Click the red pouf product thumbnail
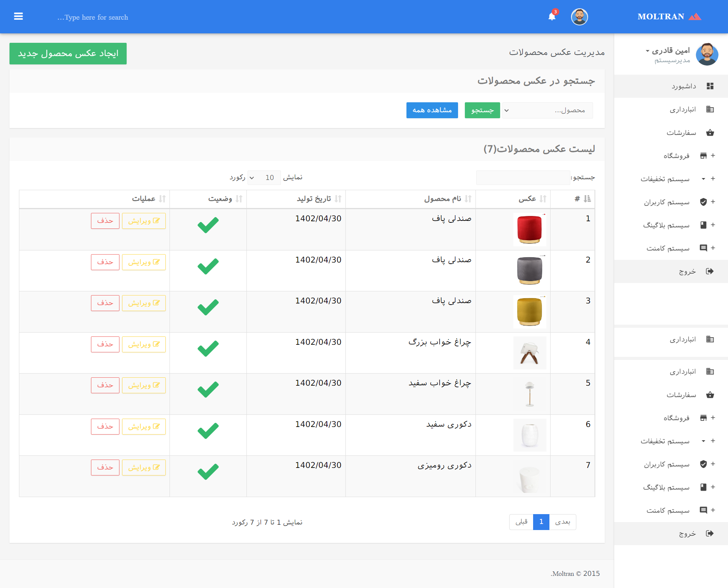Screen dimensions: 728x588 point(529,230)
